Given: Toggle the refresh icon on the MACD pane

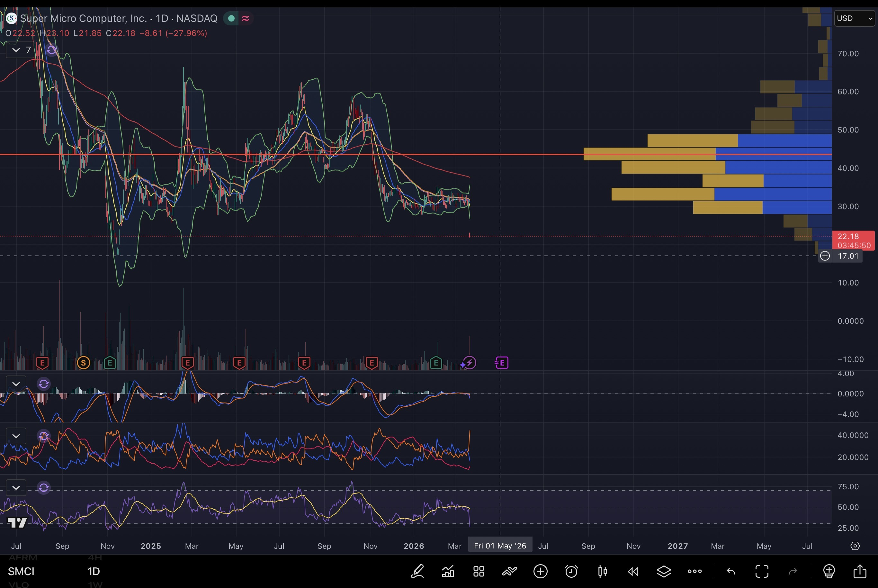Looking at the screenshot, I should click(44, 384).
